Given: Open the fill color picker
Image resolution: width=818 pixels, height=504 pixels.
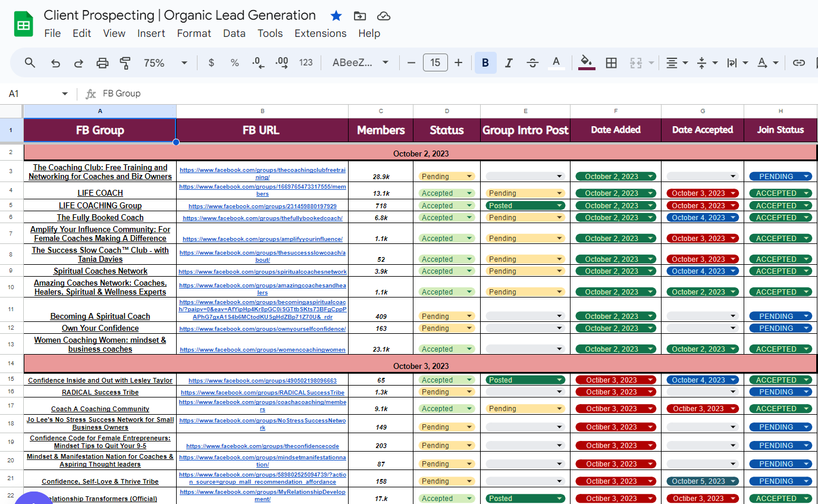Looking at the screenshot, I should click(x=587, y=62).
